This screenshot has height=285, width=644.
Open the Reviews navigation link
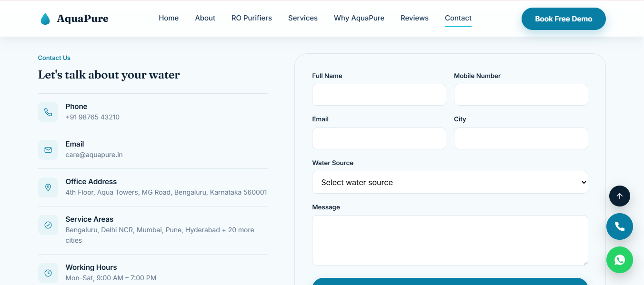pos(414,18)
